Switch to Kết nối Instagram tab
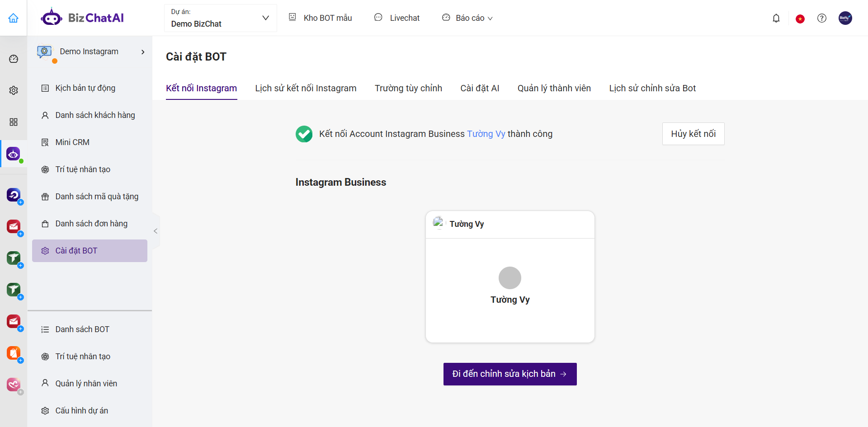Viewport: 868px width, 427px height. 201,88
